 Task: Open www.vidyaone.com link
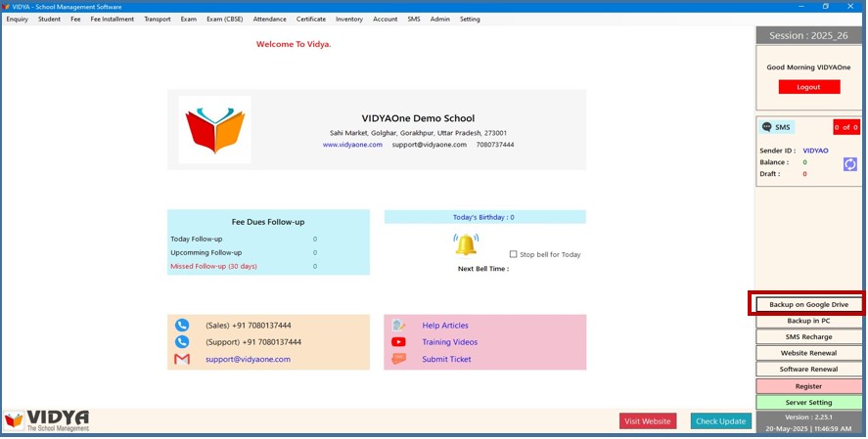(352, 145)
